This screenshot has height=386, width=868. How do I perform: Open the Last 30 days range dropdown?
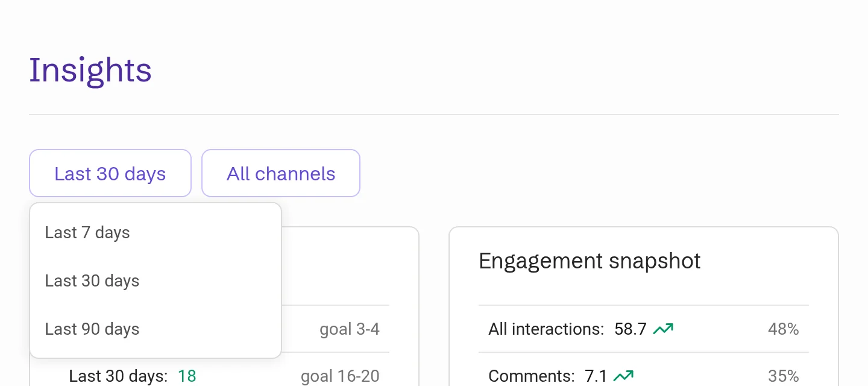pos(110,173)
